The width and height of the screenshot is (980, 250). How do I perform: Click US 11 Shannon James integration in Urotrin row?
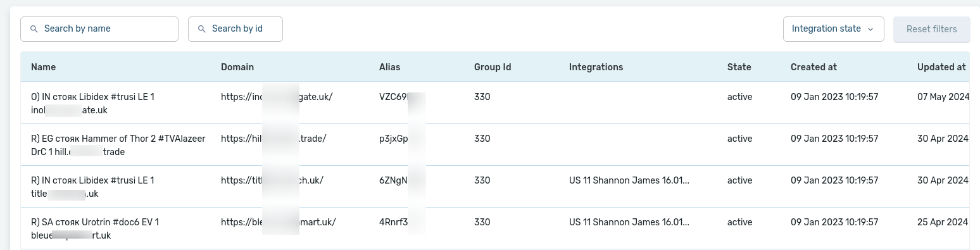(629, 222)
